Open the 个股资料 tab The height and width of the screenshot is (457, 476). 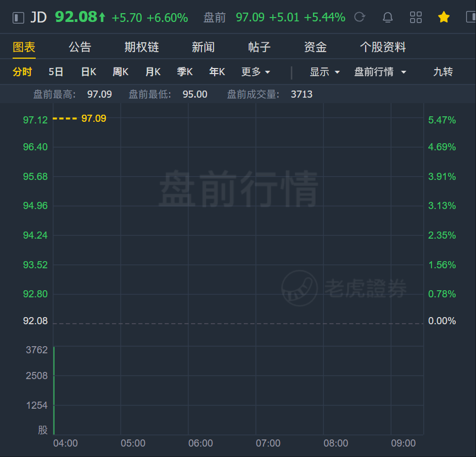pos(383,47)
